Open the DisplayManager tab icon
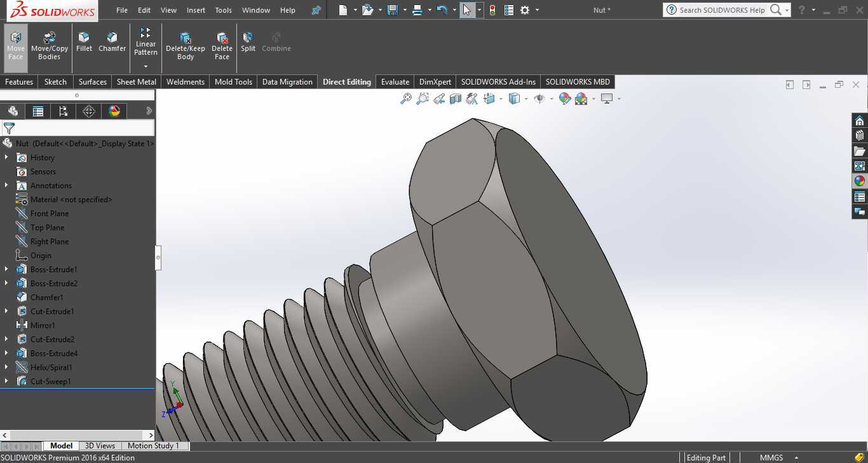This screenshot has width=868, height=463. point(114,111)
